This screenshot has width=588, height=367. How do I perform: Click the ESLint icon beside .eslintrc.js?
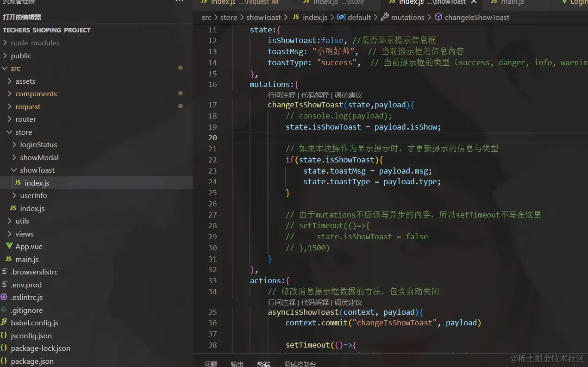(x=4, y=297)
